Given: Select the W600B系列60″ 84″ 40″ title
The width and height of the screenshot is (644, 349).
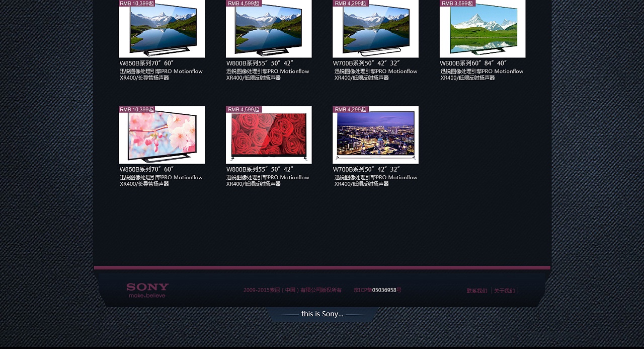Looking at the screenshot, I should [x=473, y=63].
